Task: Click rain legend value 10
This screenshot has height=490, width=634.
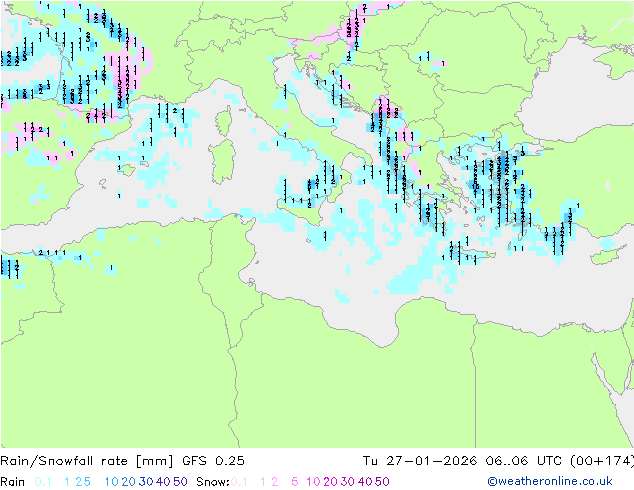Action: coord(112,482)
